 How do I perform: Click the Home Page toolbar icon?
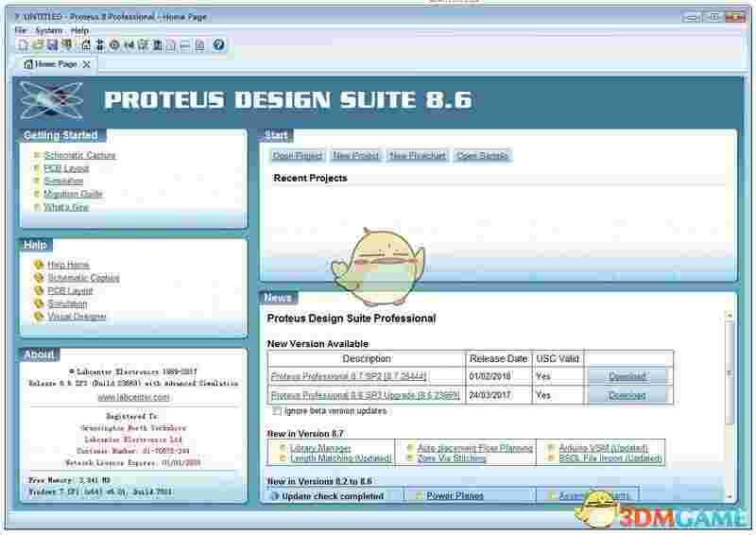(x=86, y=44)
